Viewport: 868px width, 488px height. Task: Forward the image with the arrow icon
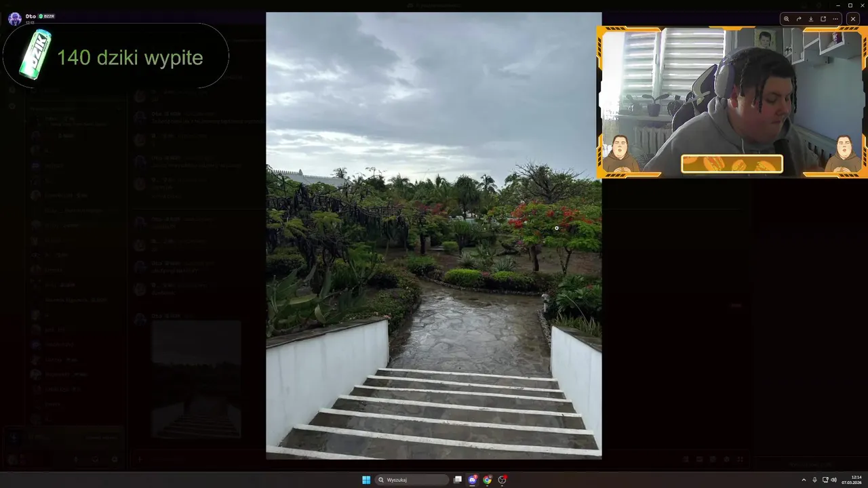coord(798,19)
